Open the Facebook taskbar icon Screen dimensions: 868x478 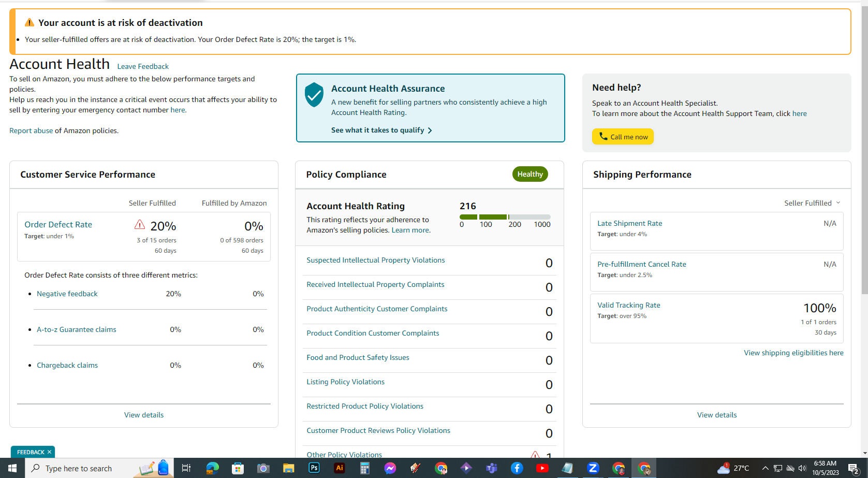tap(517, 468)
